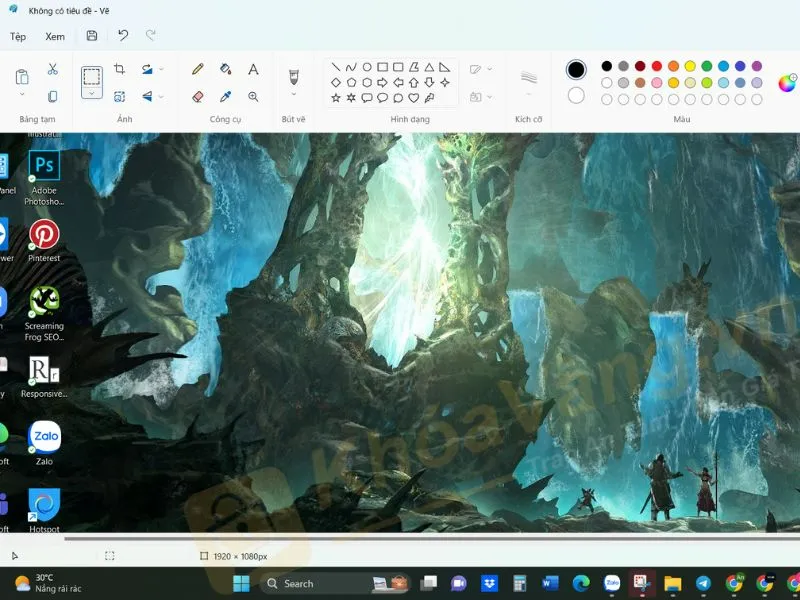Open the Rotate options dropdown
This screenshot has height=600, width=800.
click(161, 70)
